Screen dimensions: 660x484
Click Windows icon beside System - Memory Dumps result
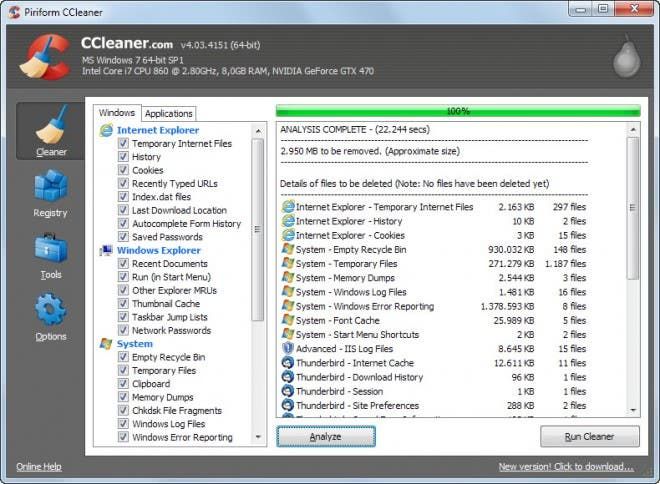(288, 278)
